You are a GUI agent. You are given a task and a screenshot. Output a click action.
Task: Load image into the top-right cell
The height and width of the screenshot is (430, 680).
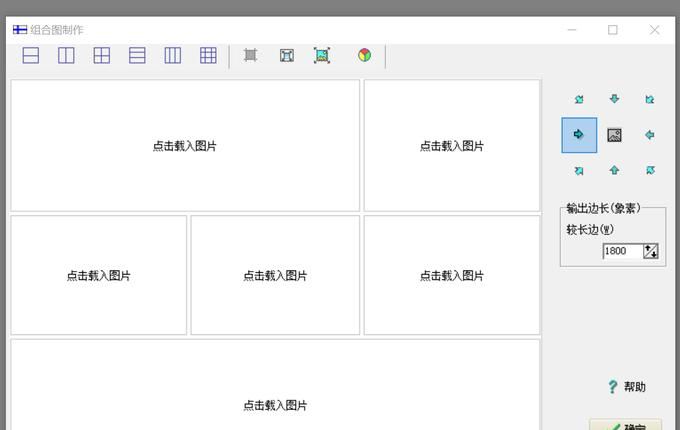452,146
